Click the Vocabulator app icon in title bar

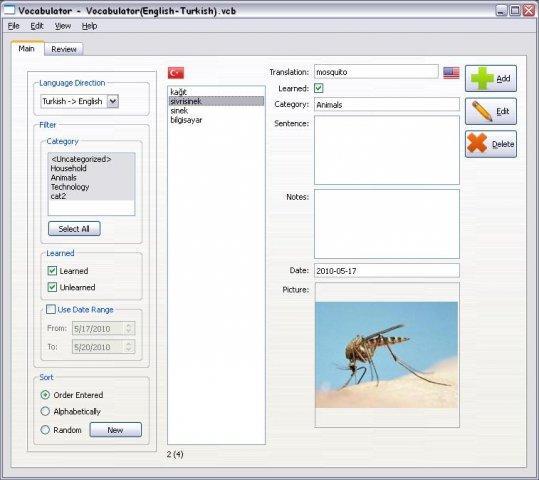pyautogui.click(x=9, y=10)
